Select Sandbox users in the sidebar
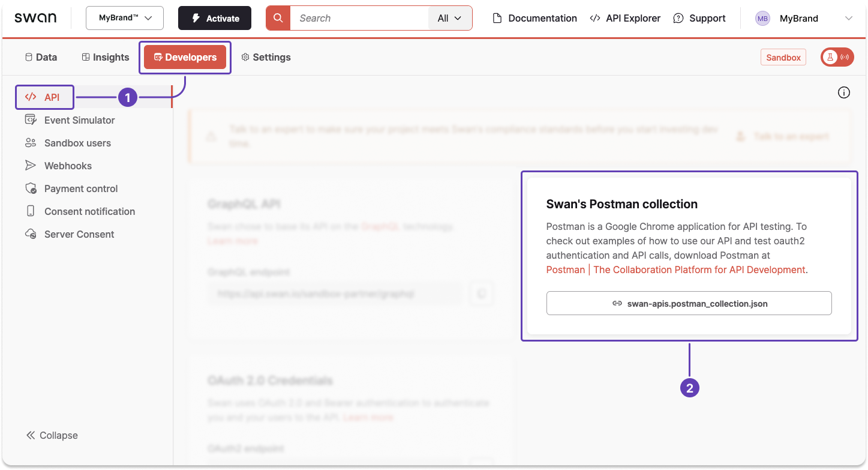 coord(77,143)
